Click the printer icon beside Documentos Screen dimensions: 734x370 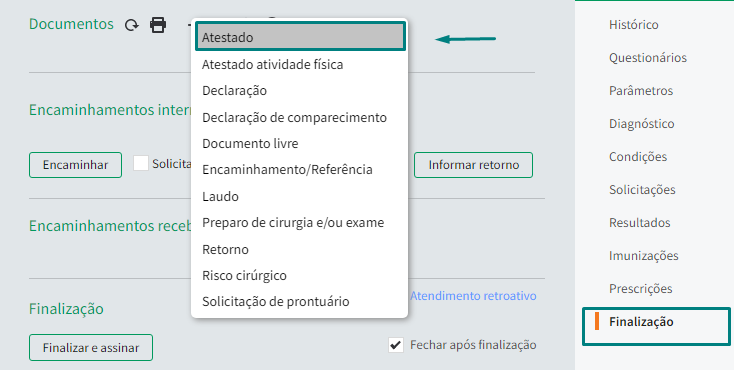(x=158, y=24)
